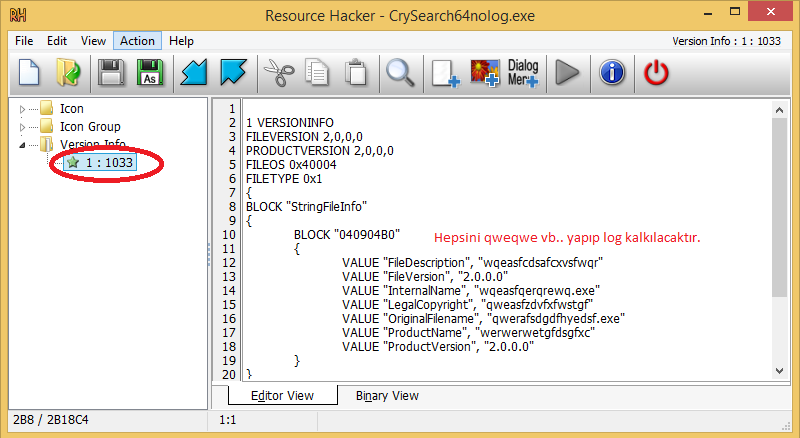
Task: Click the down-left blue arrow icon
Action: pyautogui.click(x=193, y=72)
